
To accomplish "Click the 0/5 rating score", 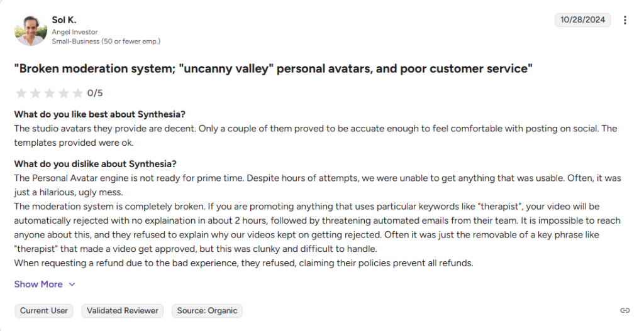I will (95, 94).
